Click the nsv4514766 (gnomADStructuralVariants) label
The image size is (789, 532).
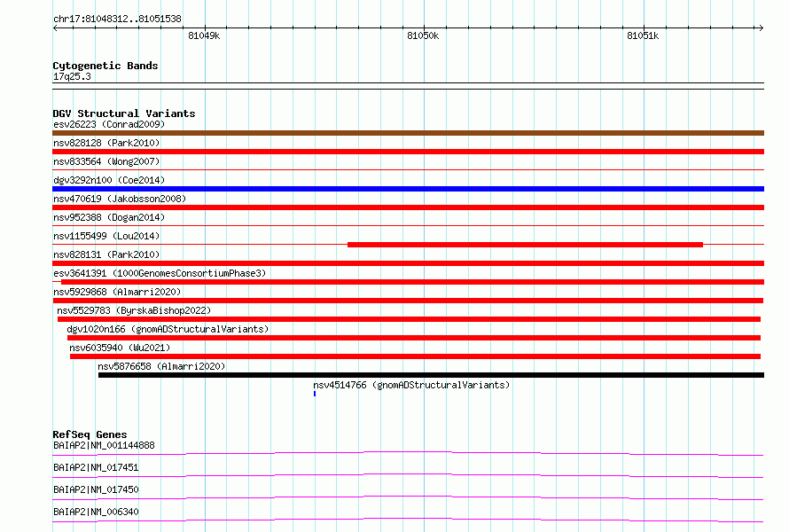(x=411, y=385)
